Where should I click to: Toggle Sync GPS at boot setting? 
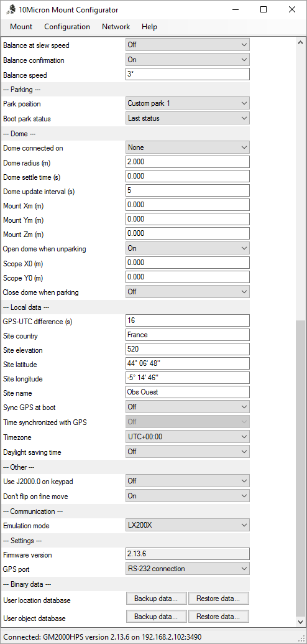click(x=188, y=407)
